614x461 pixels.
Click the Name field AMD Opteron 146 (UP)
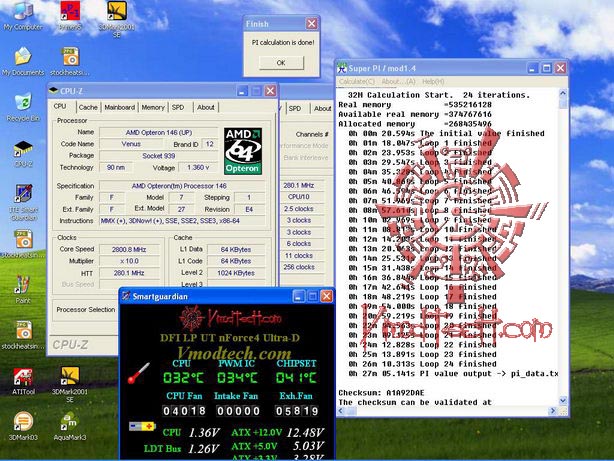pyautogui.click(x=159, y=132)
